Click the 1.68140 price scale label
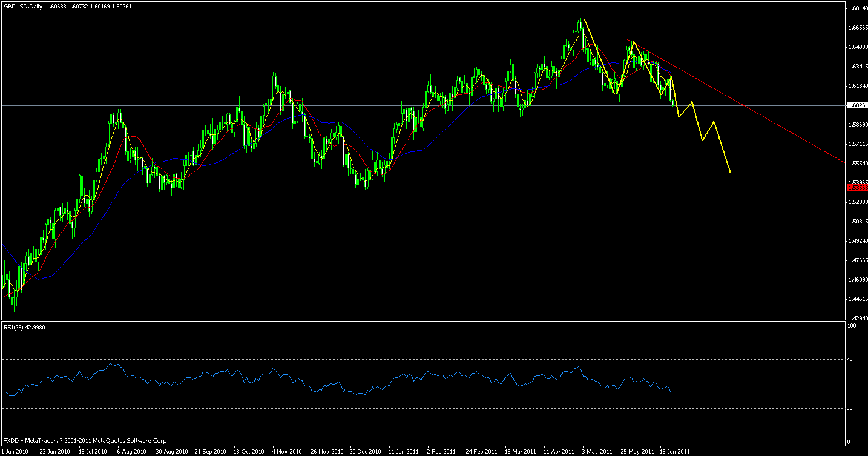Screen dimensions: 868x456 pyautogui.click(x=856, y=8)
